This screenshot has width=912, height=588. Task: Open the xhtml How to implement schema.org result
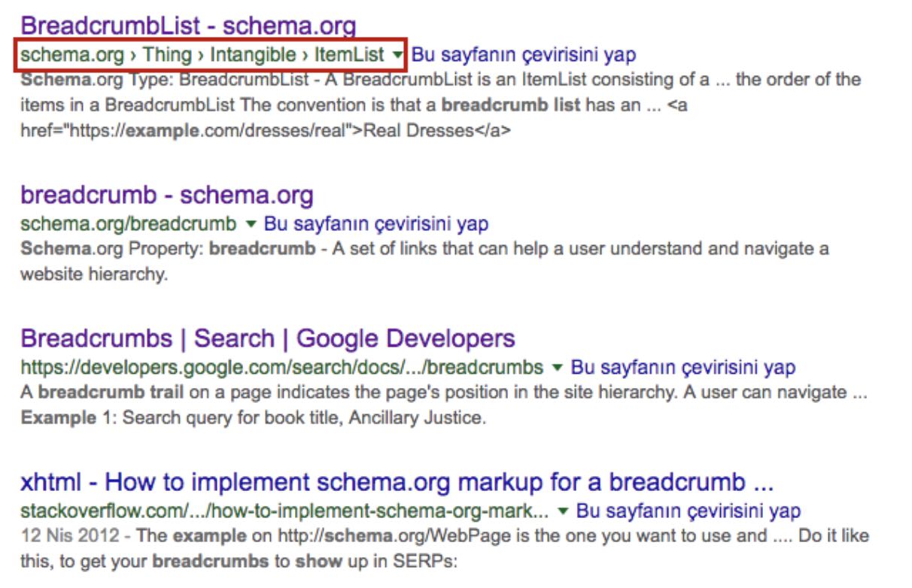(397, 482)
